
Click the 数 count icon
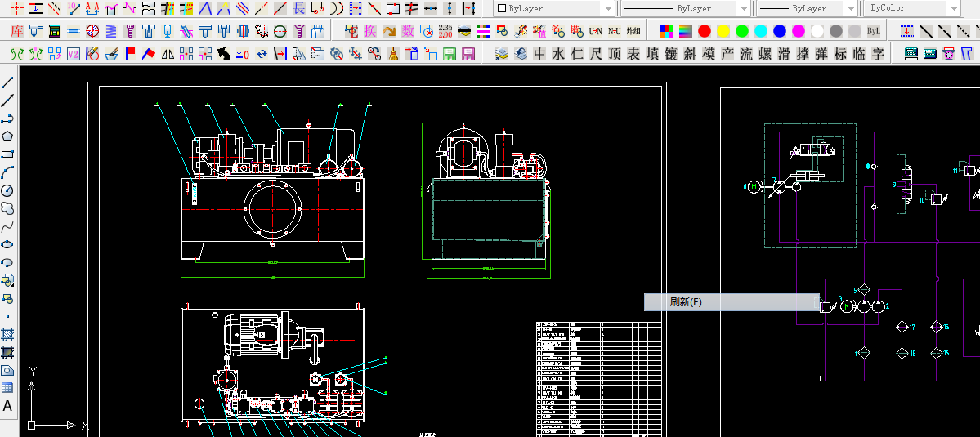408,30
